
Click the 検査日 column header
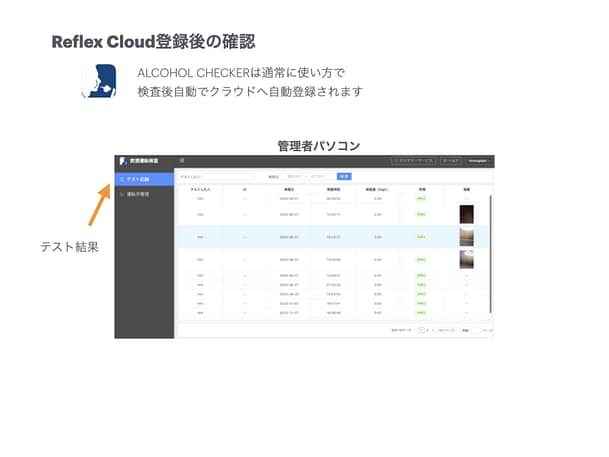(289, 189)
